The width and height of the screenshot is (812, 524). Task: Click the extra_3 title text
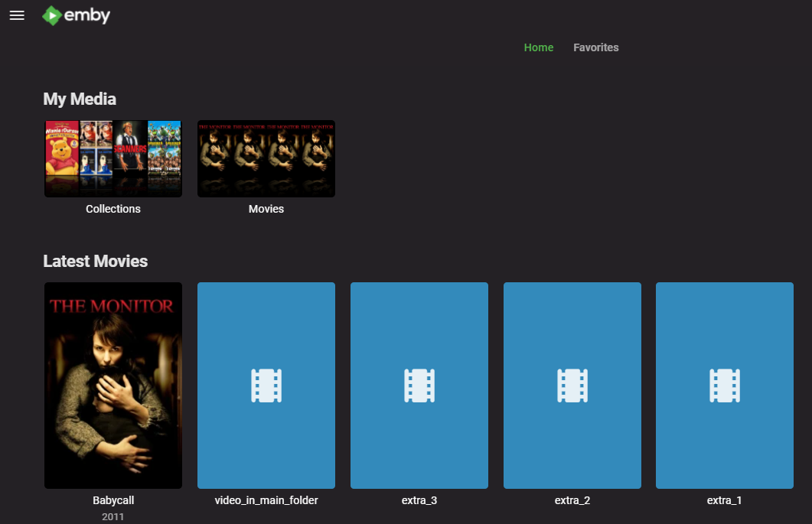coord(419,500)
